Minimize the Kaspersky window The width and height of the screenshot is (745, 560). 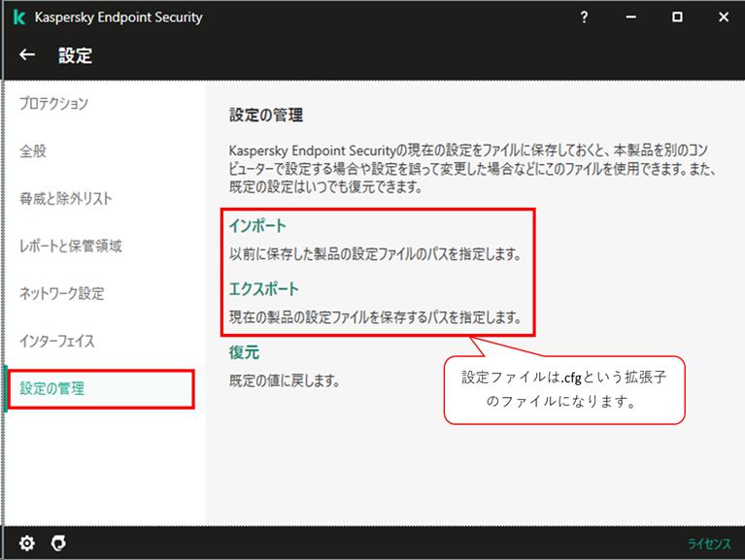630,17
